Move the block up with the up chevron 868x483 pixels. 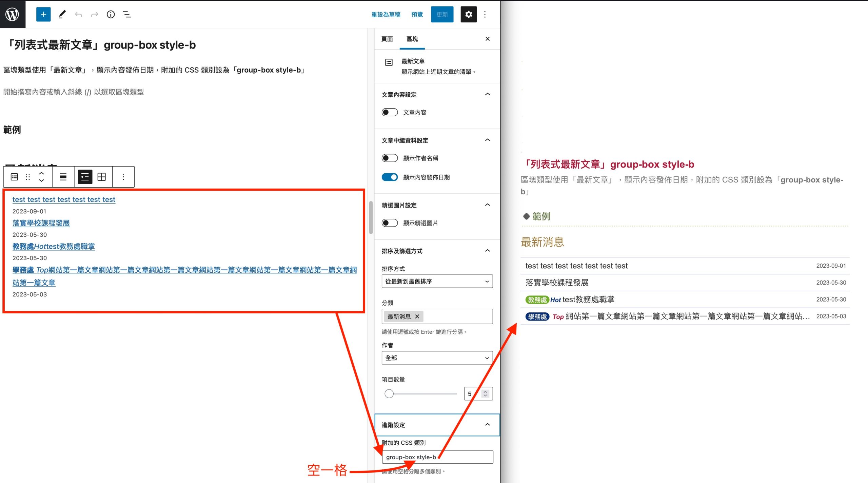41,173
